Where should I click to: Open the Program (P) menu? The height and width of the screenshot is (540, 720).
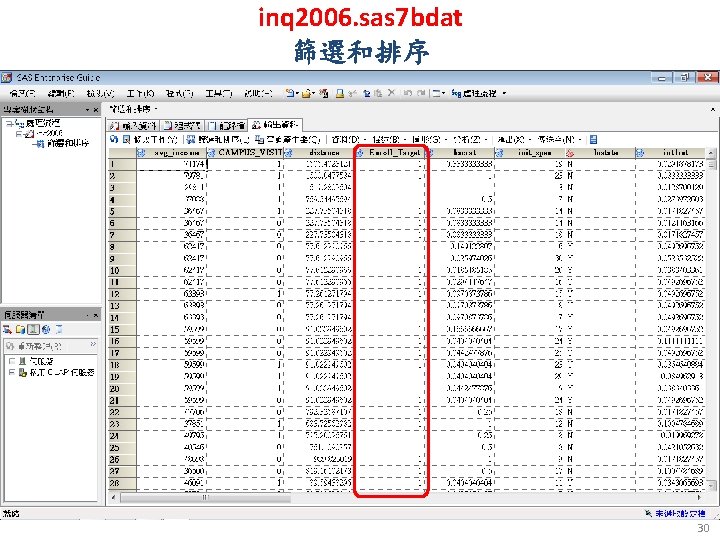click(180, 94)
